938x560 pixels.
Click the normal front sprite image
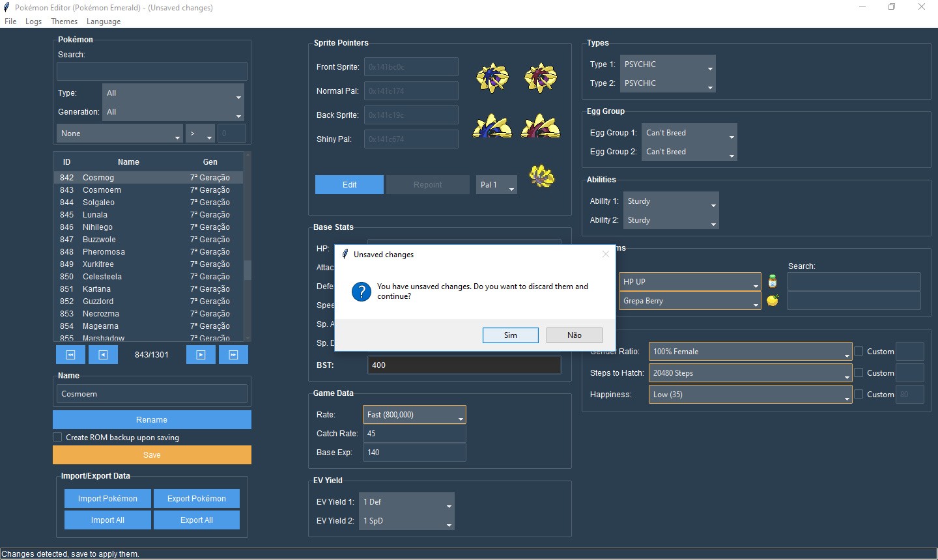click(x=492, y=77)
